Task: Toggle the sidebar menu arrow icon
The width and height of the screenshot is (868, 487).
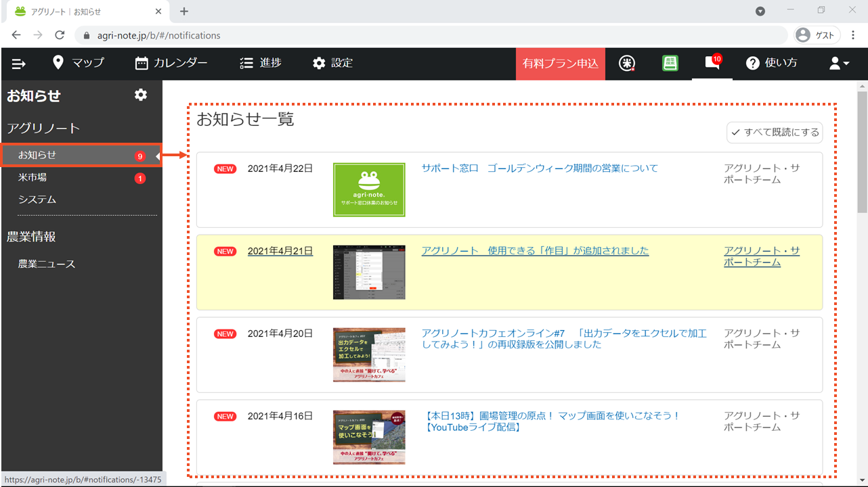Action: pyautogui.click(x=18, y=64)
